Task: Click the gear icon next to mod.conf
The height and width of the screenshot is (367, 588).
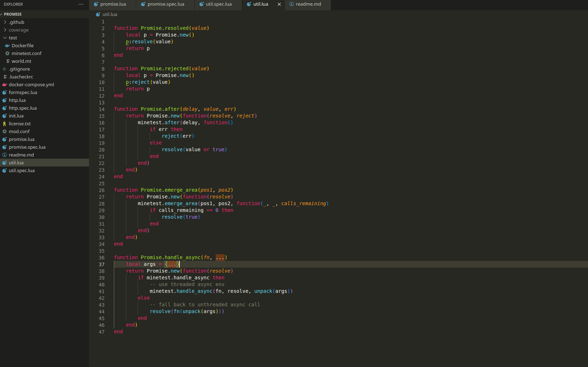Action: click(4, 132)
